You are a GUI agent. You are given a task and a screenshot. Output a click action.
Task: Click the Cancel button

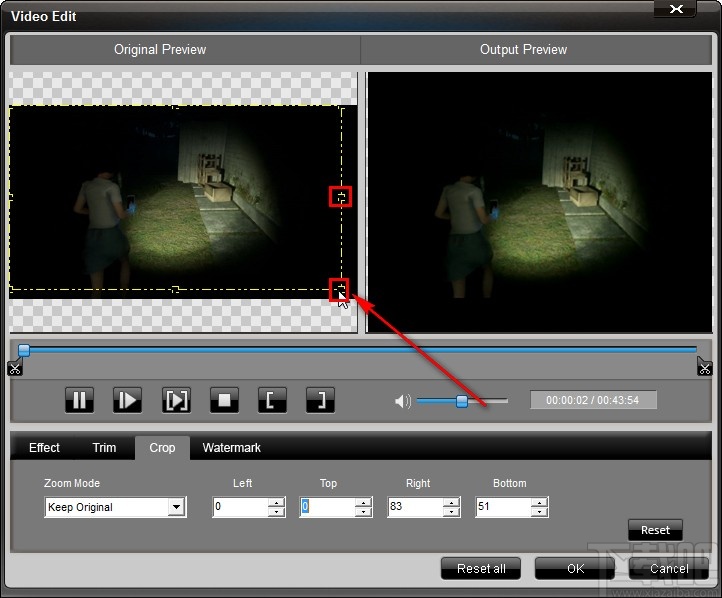click(669, 569)
